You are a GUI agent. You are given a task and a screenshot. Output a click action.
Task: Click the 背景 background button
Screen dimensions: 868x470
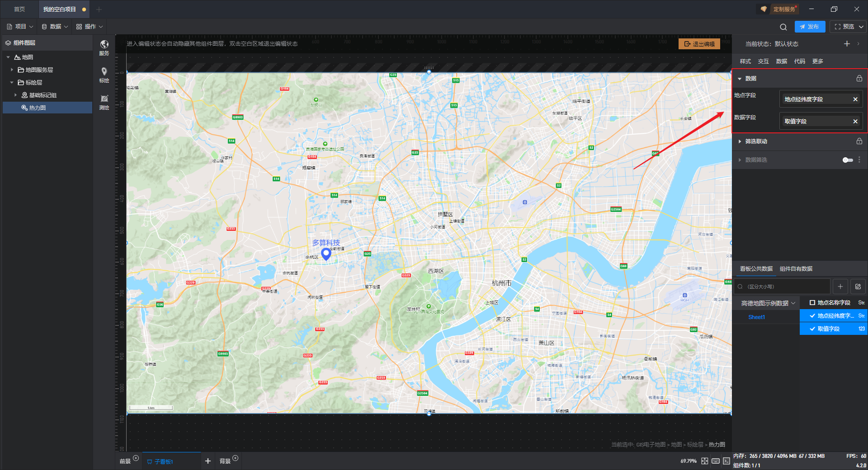[x=225, y=461]
